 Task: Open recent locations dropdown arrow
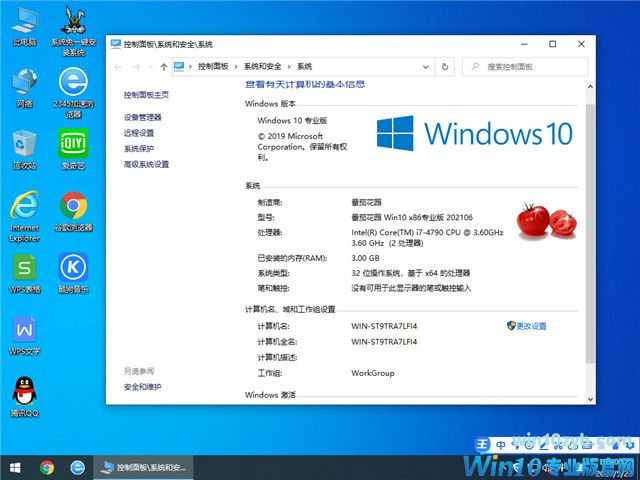pyautogui.click(x=150, y=67)
